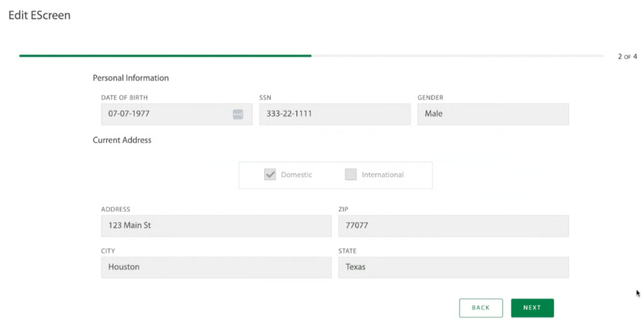This screenshot has height=327, width=644.
Task: Click the City field containing Houston
Action: (x=216, y=267)
